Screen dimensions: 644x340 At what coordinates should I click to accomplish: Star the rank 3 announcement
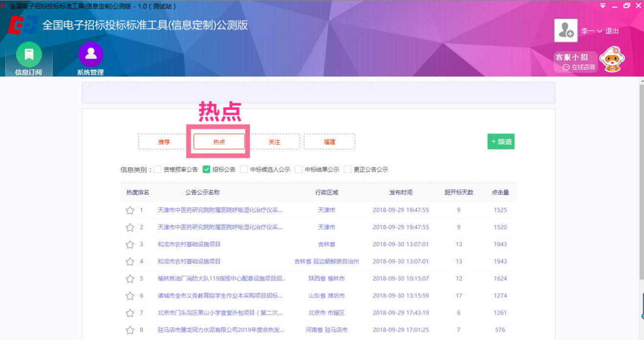pos(130,244)
